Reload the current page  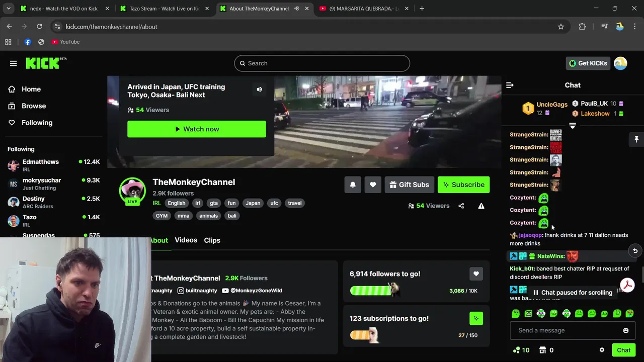39,27
